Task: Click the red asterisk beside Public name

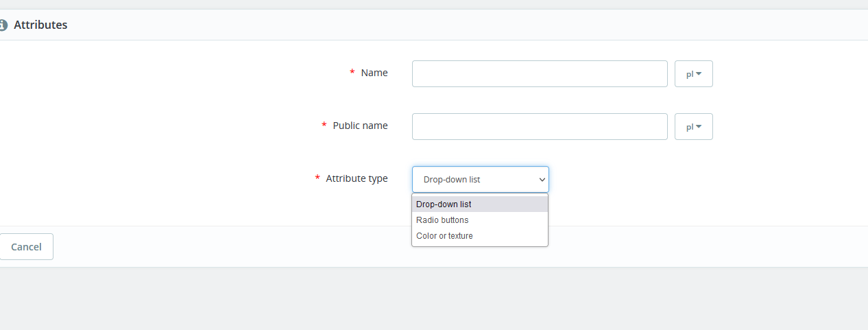Action: click(x=324, y=126)
